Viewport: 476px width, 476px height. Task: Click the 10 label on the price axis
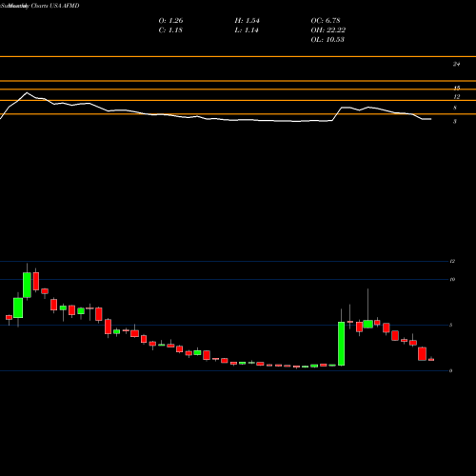(452, 279)
